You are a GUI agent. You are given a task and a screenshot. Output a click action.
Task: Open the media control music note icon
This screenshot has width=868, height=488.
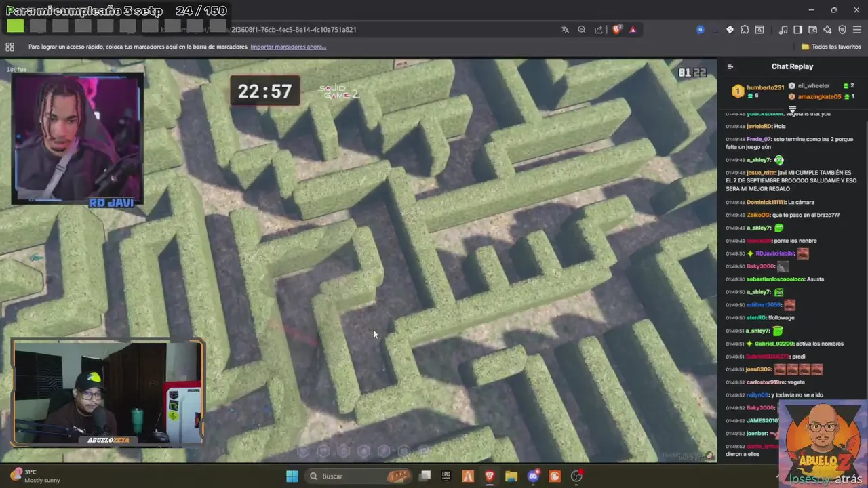[783, 30]
